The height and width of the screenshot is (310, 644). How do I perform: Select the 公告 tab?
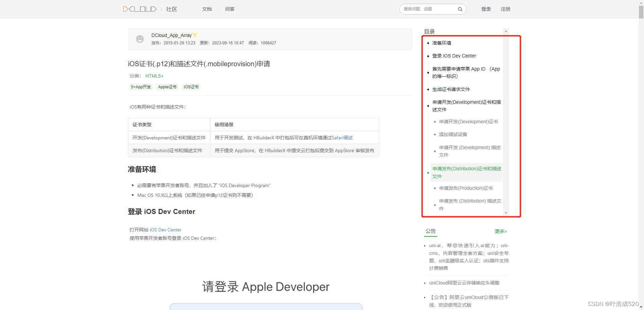pos(431,231)
